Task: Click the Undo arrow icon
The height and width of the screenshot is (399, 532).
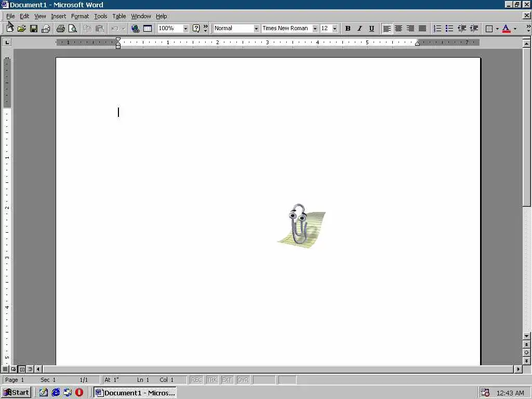Action: (115, 29)
